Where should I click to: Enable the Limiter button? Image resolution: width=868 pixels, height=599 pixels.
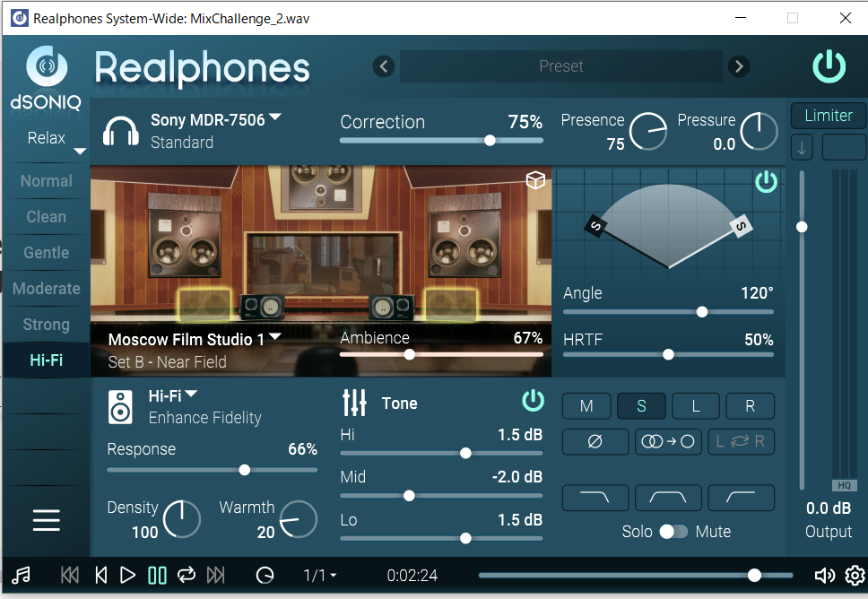[x=829, y=116]
